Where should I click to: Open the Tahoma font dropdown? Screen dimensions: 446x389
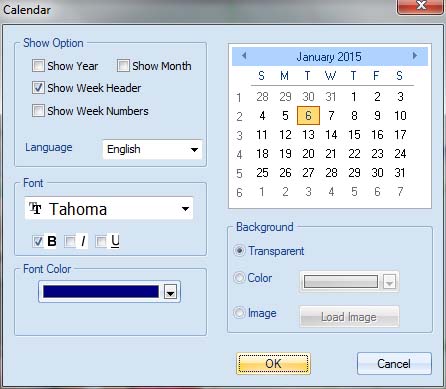click(x=109, y=209)
